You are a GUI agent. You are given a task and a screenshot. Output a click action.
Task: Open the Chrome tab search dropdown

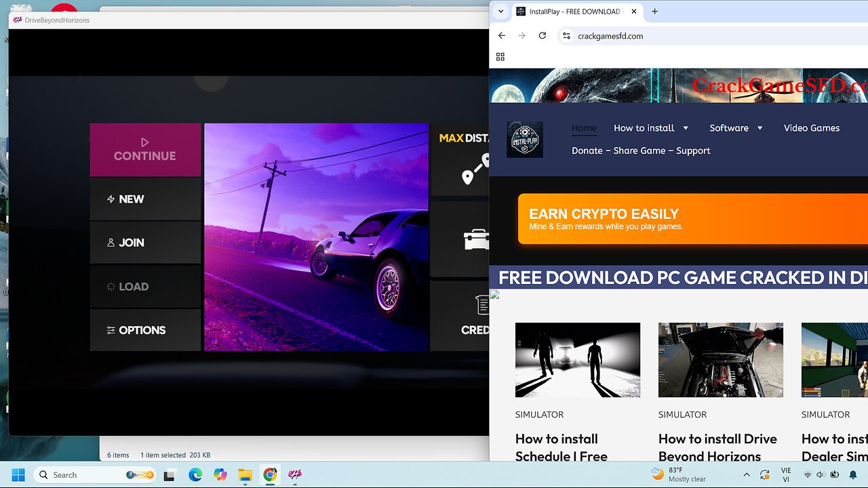pos(500,12)
